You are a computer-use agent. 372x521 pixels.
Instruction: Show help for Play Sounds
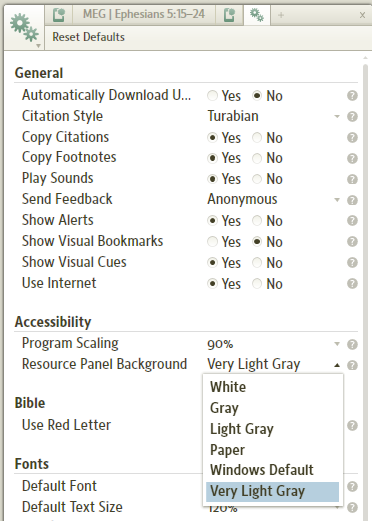(352, 179)
